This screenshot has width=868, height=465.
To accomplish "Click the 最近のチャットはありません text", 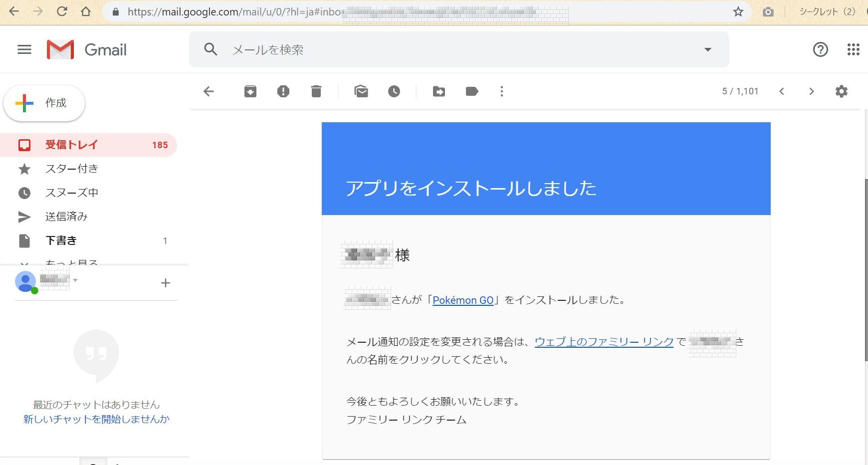I will pos(96,405).
